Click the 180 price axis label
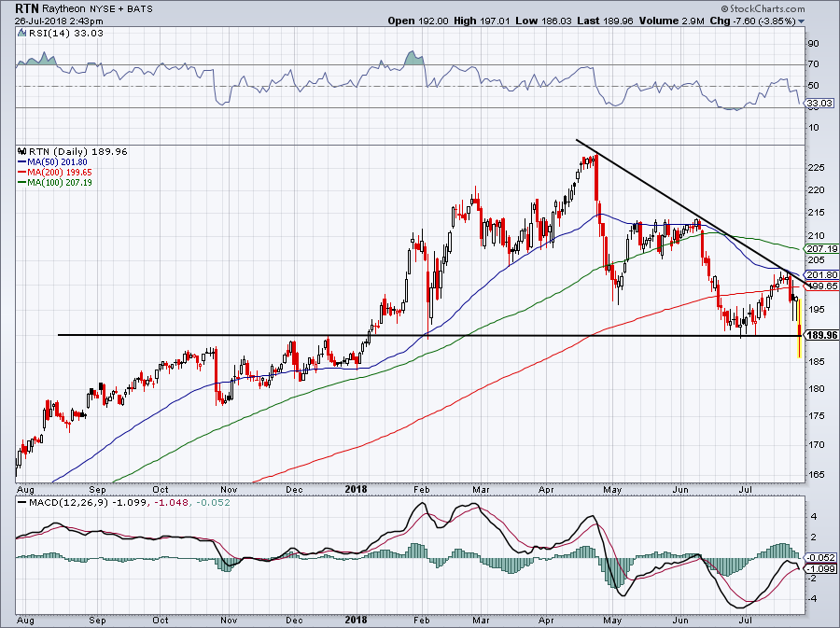This screenshot has width=840, height=628. coord(816,388)
